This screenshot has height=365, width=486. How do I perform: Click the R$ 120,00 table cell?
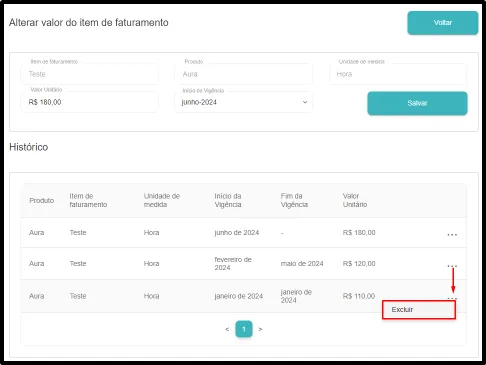click(359, 264)
